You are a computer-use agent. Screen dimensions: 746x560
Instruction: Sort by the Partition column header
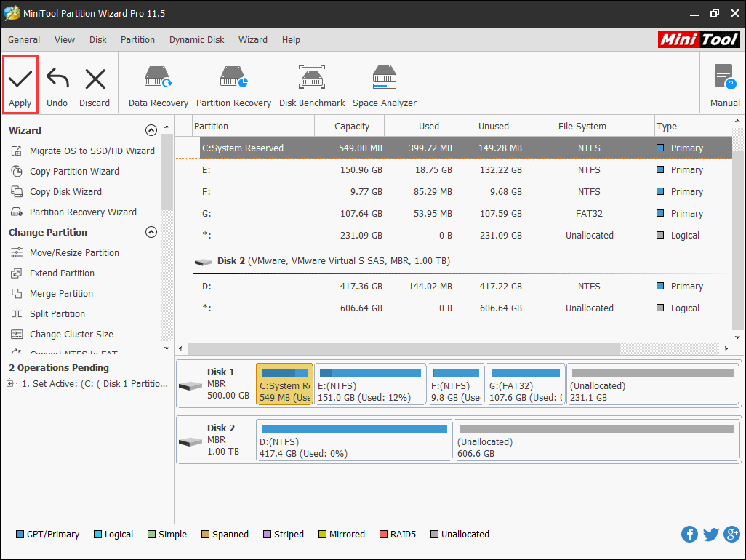254,126
